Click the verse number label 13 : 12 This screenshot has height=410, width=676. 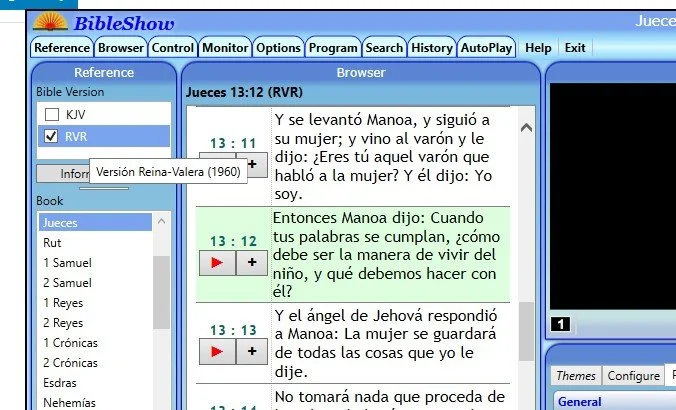[x=233, y=241]
